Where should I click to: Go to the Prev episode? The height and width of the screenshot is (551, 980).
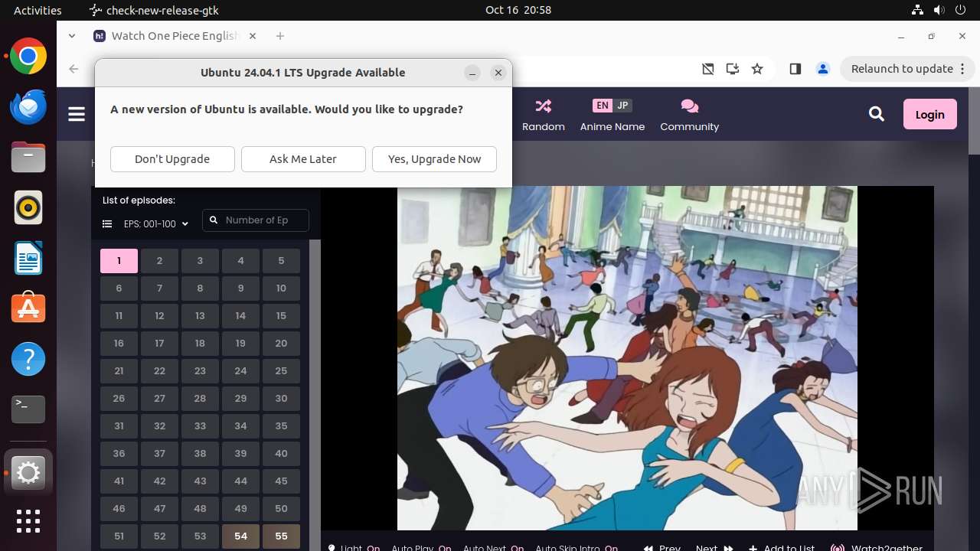click(662, 548)
